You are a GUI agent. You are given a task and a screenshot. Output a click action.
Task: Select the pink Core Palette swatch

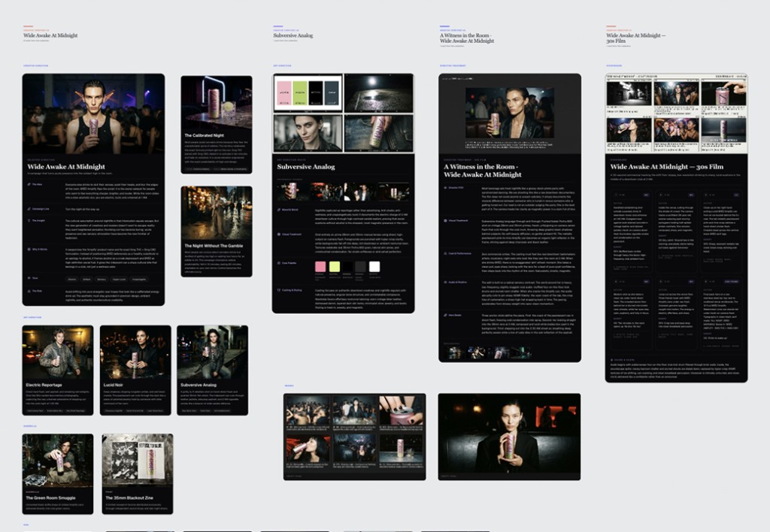click(x=320, y=267)
